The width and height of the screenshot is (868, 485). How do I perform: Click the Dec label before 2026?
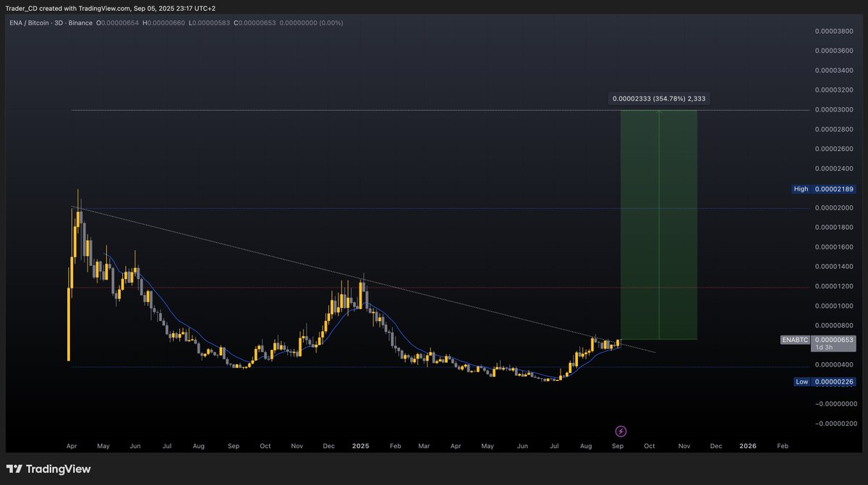tap(716, 446)
